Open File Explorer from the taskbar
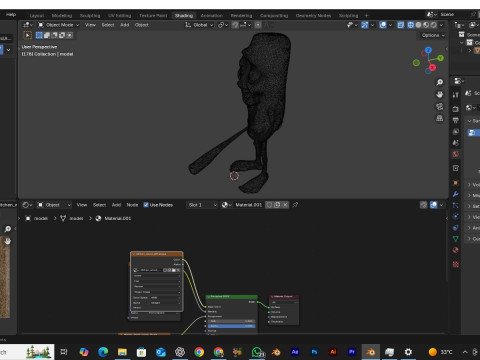 pyautogui.click(x=122, y=352)
